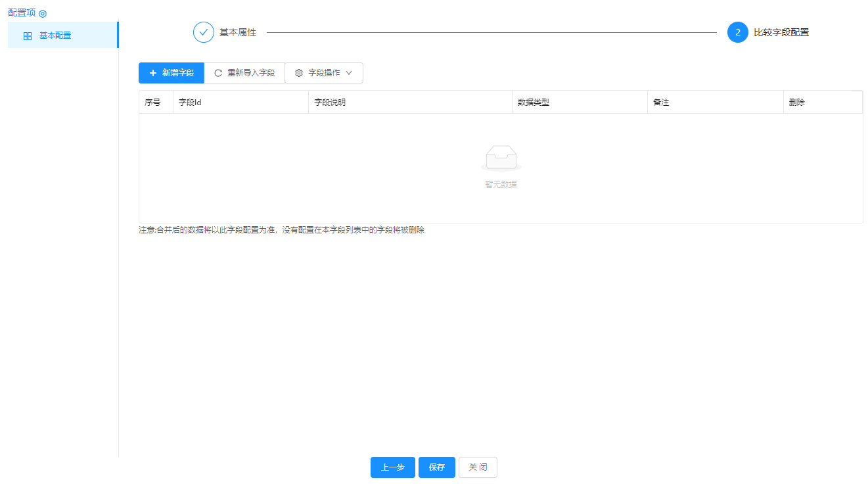The width and height of the screenshot is (868, 493).
Task: Expand the 字段操作 dropdown chevron
Action: click(349, 73)
